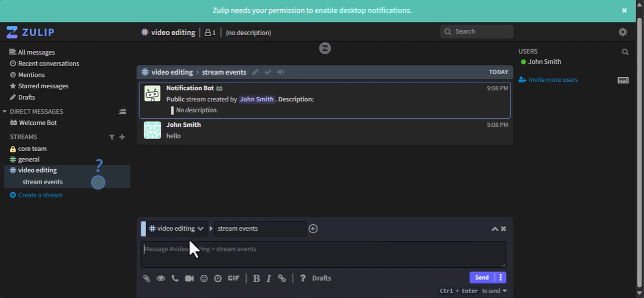The height and width of the screenshot is (298, 644).
Task: Edit the compose topic field
Action: pos(260,229)
